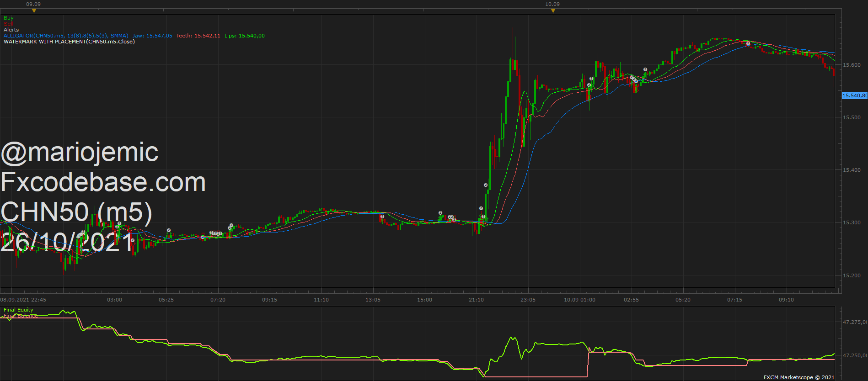Click the trade marker at the 15.640 peak
The height and width of the screenshot is (381, 868).
[748, 43]
